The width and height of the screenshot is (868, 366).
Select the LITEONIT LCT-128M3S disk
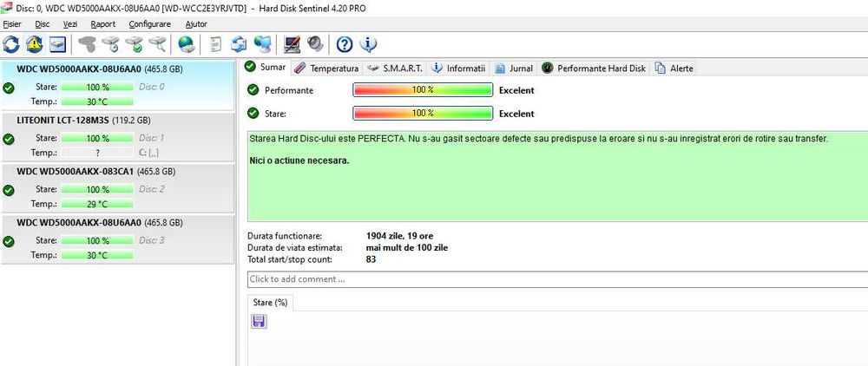click(x=118, y=137)
